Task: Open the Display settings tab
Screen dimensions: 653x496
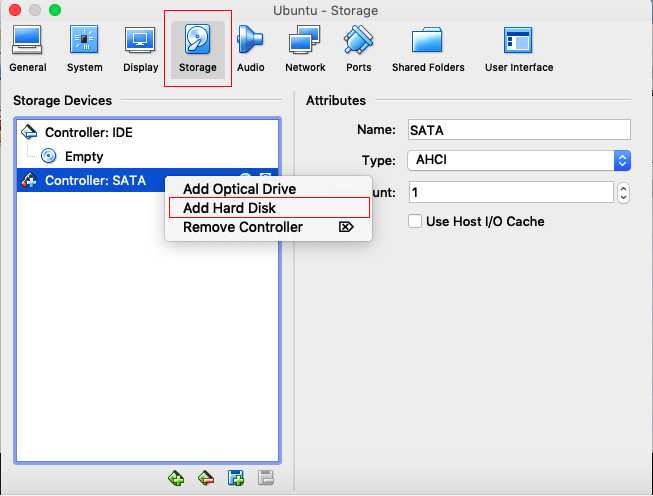Action: click(x=140, y=49)
